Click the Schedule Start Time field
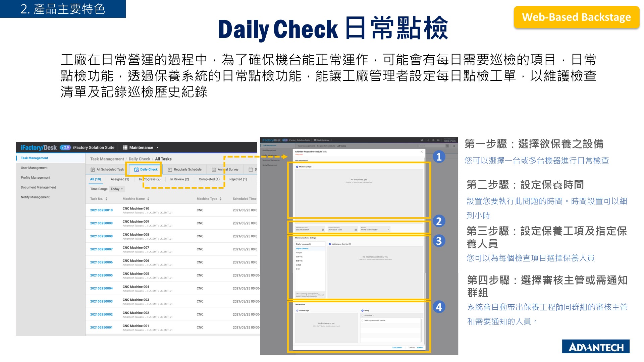 coord(310,230)
